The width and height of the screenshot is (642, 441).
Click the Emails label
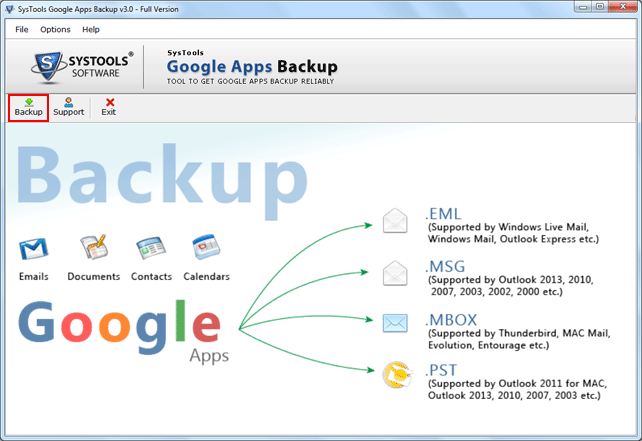pos(34,277)
